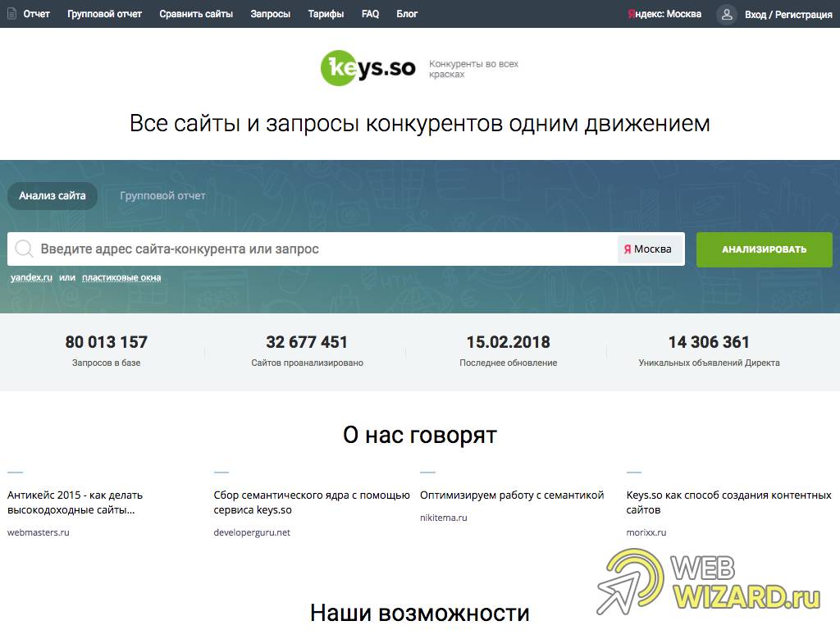Click the 14 306 361 ads count
The image size is (840, 630).
[709, 342]
